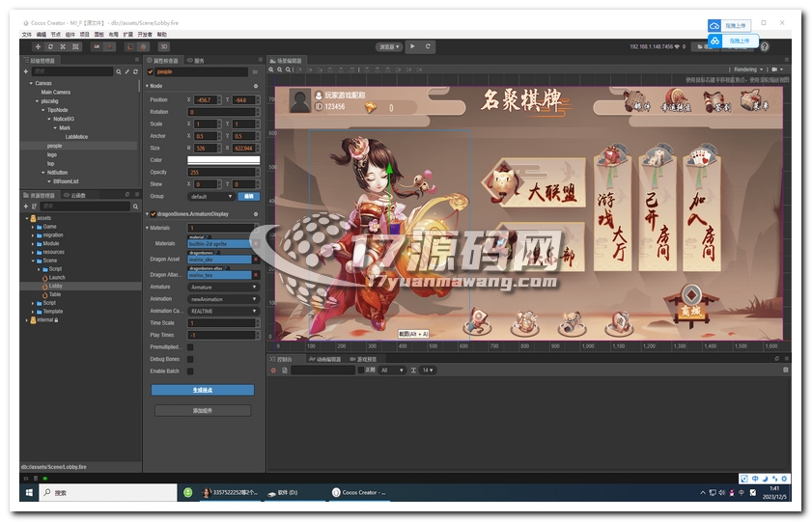
Task: Play preview with the play button
Action: [412, 46]
